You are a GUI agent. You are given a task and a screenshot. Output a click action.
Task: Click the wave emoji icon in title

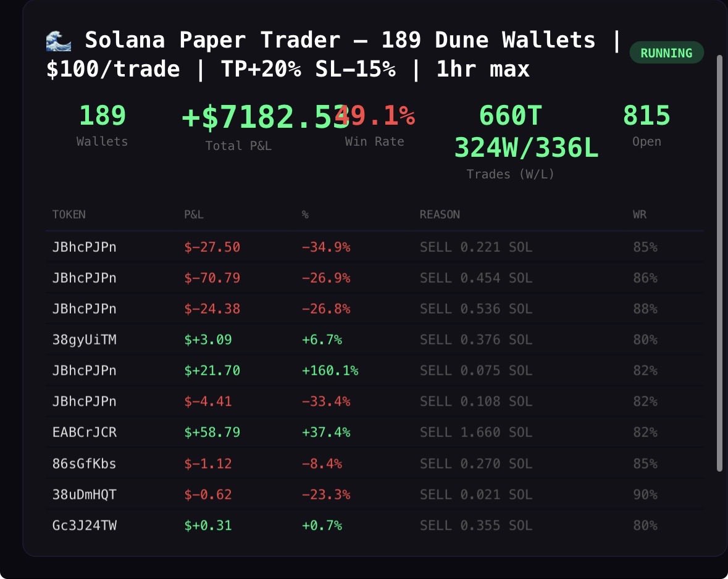click(59, 40)
